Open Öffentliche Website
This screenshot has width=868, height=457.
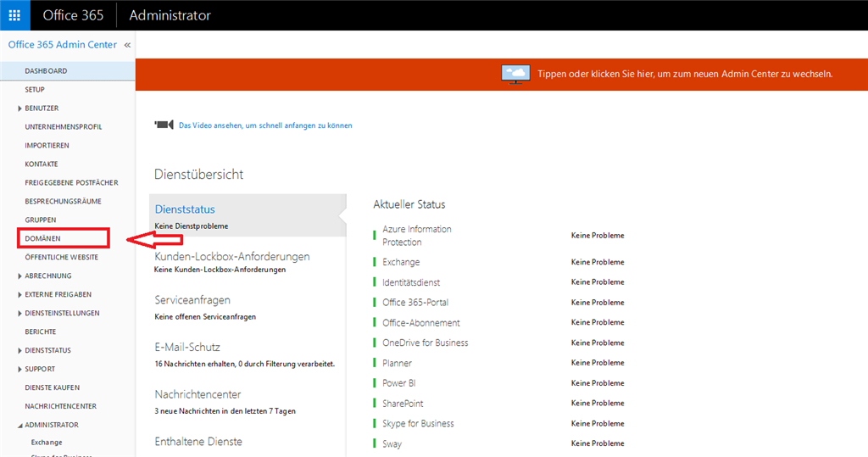coord(61,257)
